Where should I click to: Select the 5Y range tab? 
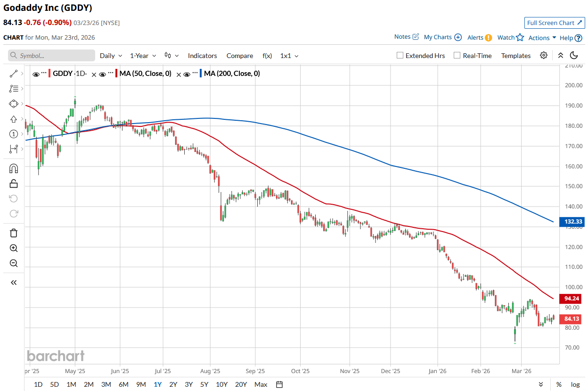pos(204,384)
